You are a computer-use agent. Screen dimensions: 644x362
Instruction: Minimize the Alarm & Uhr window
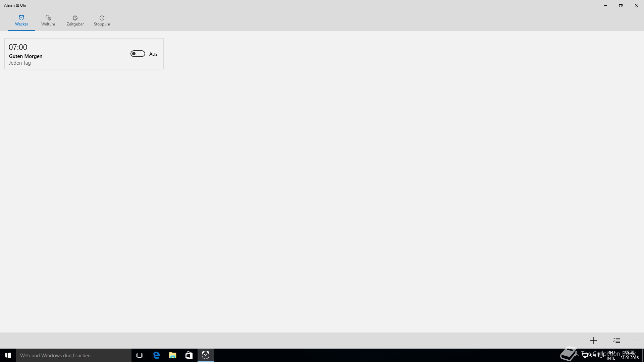coord(605,5)
